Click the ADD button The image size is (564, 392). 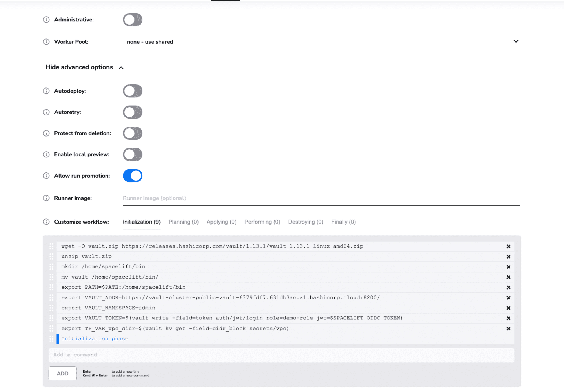click(x=63, y=374)
